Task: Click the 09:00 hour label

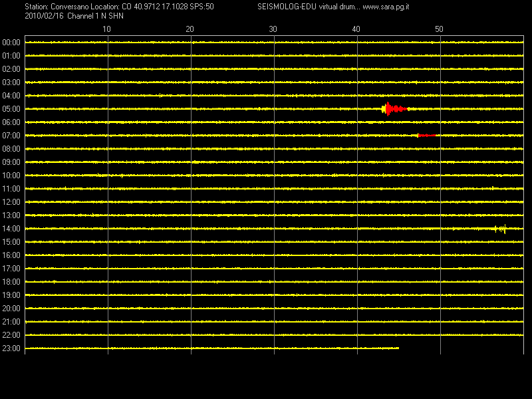Action: pos(11,162)
